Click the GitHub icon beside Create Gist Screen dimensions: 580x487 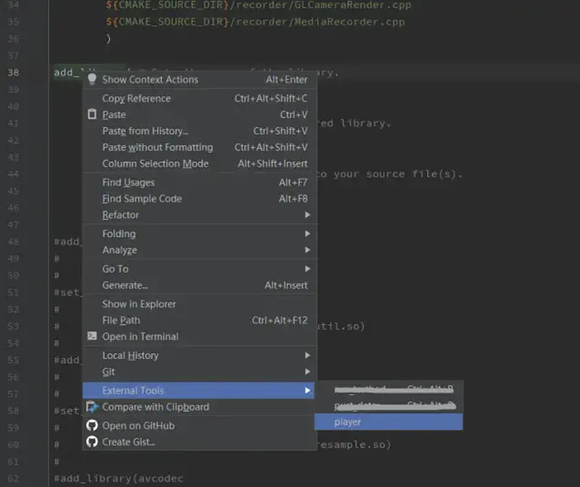[92, 442]
